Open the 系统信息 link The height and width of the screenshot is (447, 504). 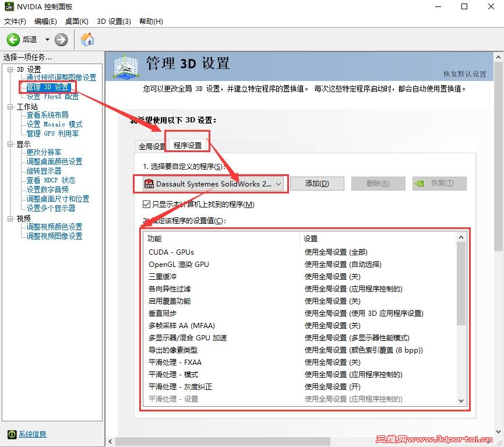33,434
